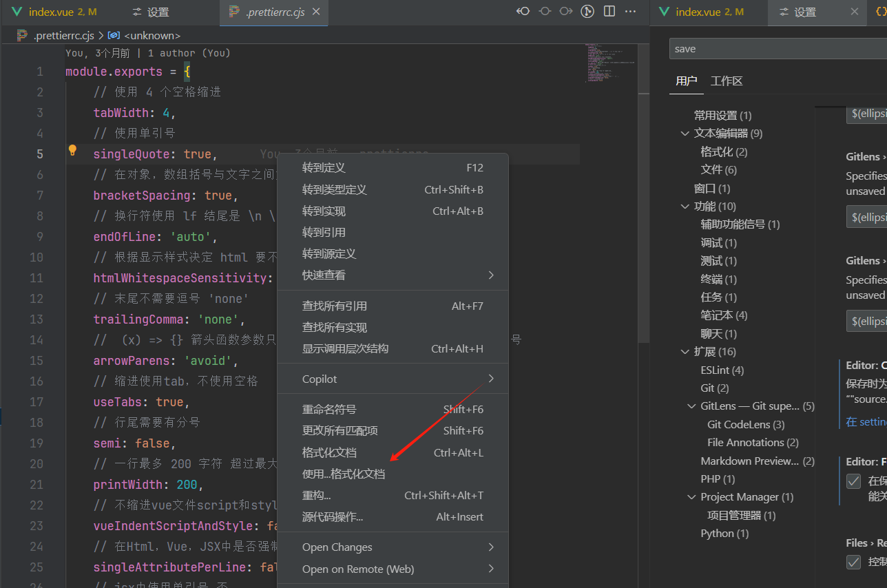Image resolution: width=887 pixels, height=588 pixels.
Task: Select Markdown Preview... (2) in settings tree
Action: point(758,461)
